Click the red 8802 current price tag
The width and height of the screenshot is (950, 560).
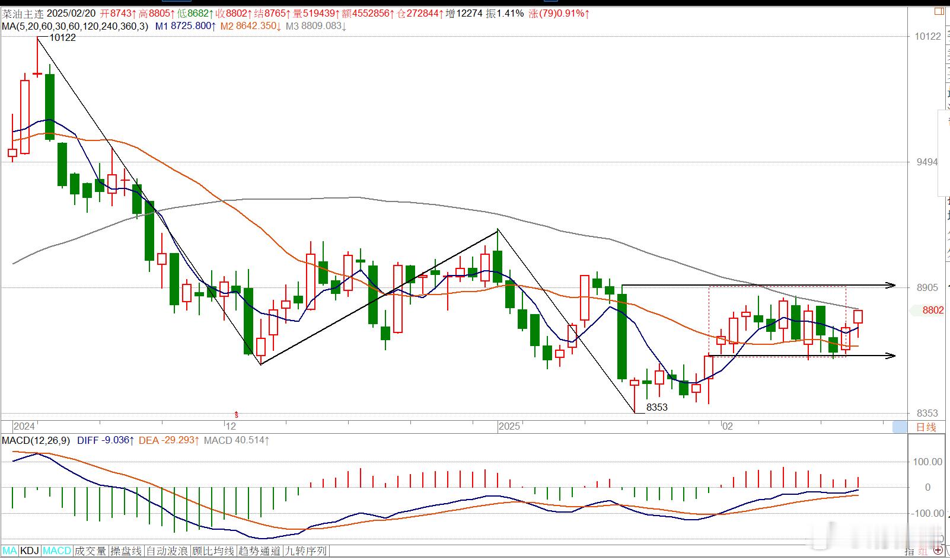[933, 310]
